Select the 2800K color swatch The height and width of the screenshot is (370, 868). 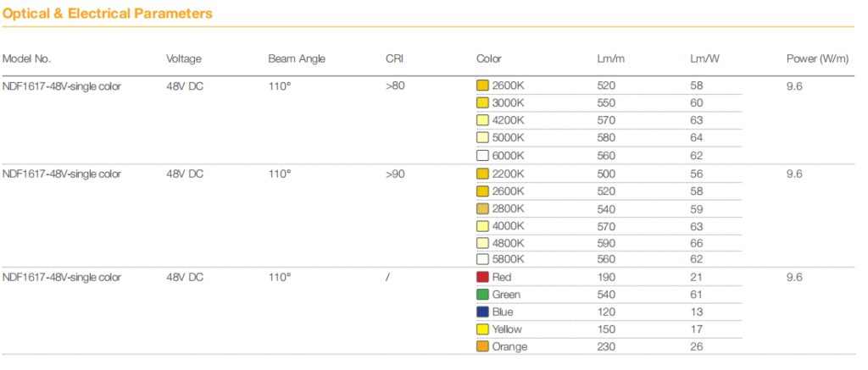click(483, 208)
